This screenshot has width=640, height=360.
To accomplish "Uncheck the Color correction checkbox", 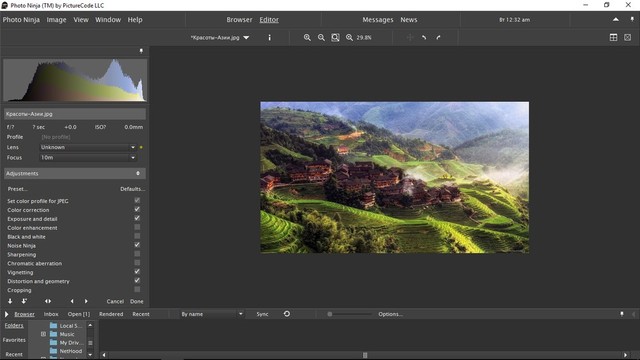I will tap(137, 209).
